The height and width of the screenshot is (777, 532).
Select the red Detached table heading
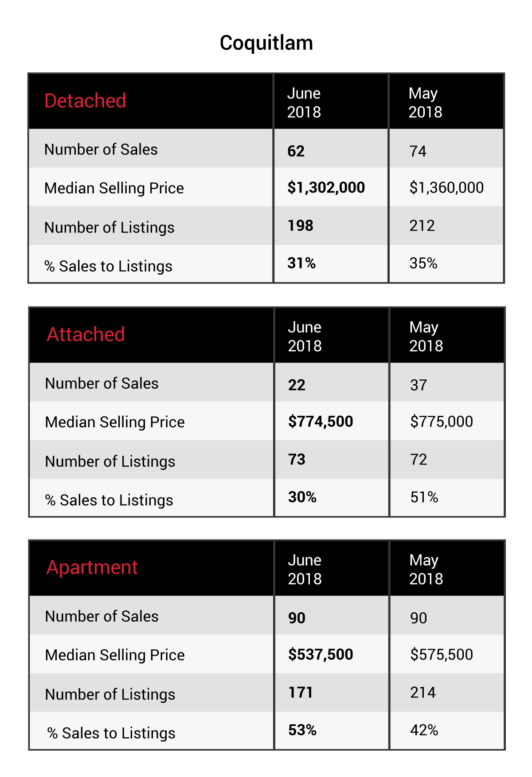pyautogui.click(x=85, y=101)
